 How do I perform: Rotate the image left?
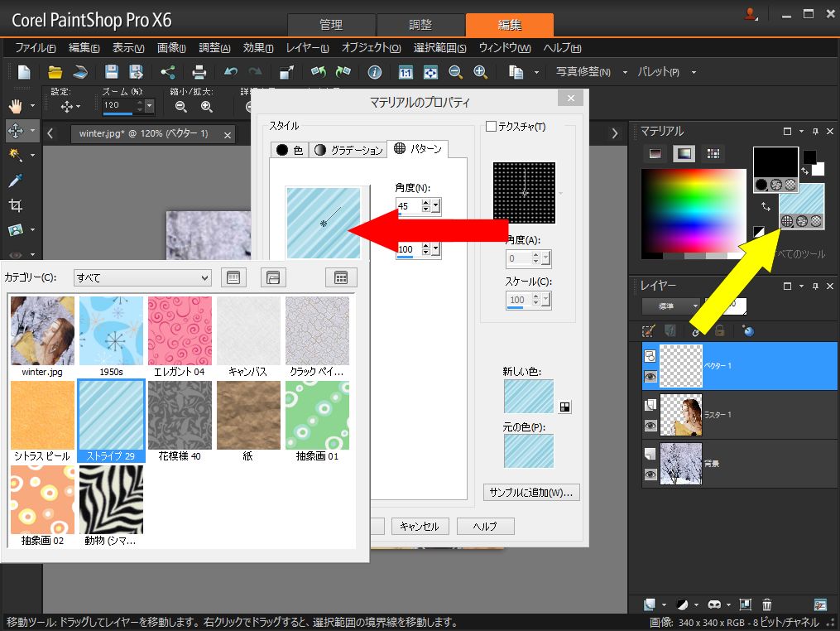point(319,72)
